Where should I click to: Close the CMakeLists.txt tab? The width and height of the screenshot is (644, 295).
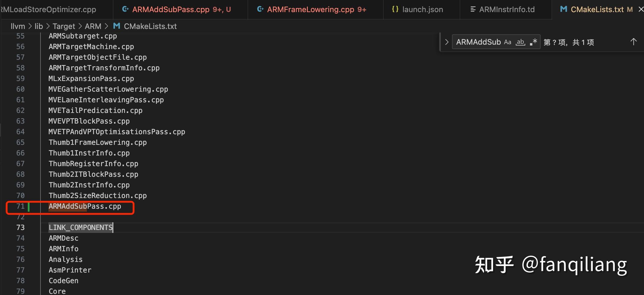[641, 9]
